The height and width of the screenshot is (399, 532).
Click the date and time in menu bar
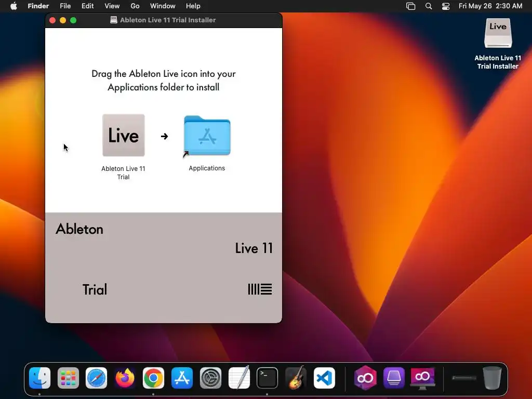pos(490,6)
